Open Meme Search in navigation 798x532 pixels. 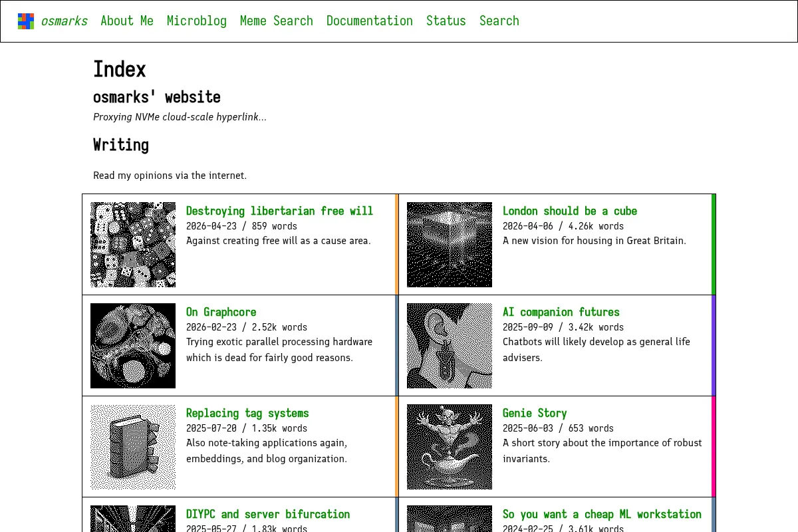(277, 21)
